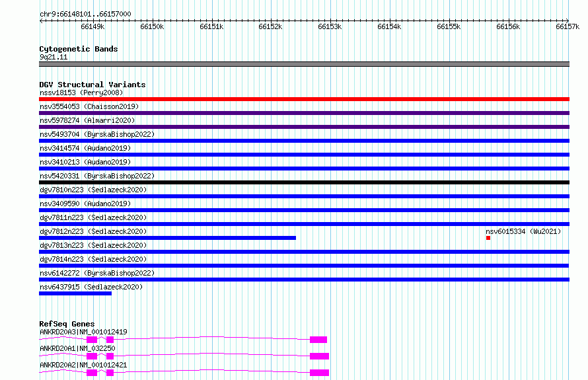This screenshot has width=588, height=380.
Task: Click the purple nsv3554053 variant bar
Action: (304, 113)
